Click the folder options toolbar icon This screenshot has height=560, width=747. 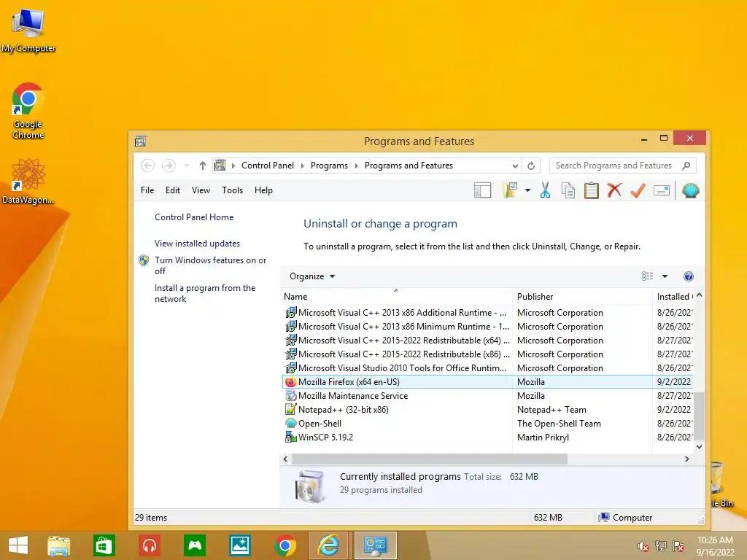pos(510,190)
